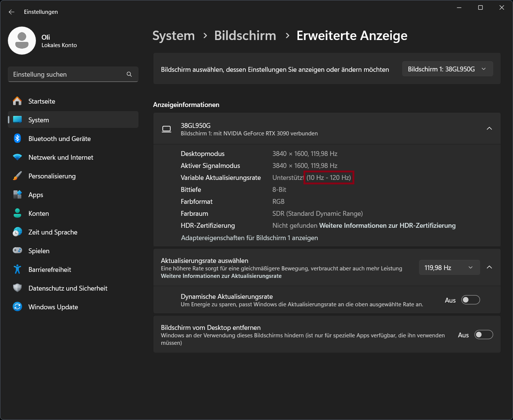Click the Windows Update sync icon
Viewport: 513px width, 420px height.
coord(17,307)
